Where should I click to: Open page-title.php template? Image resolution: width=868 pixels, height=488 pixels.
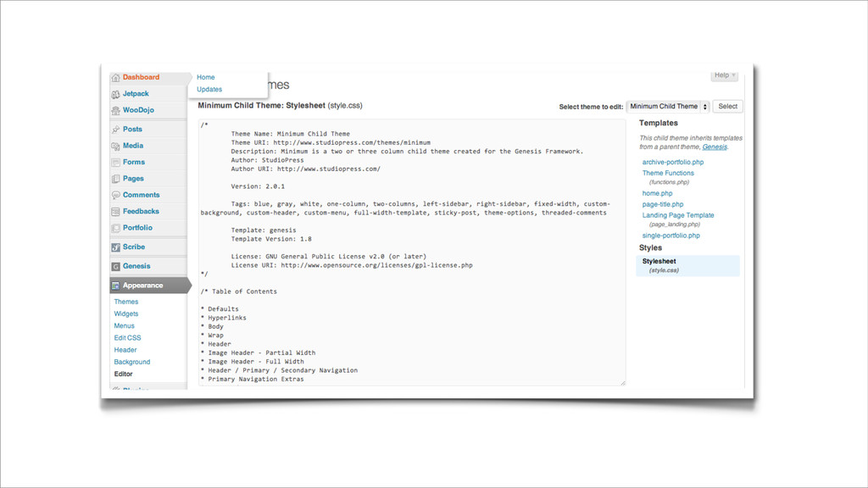click(663, 204)
